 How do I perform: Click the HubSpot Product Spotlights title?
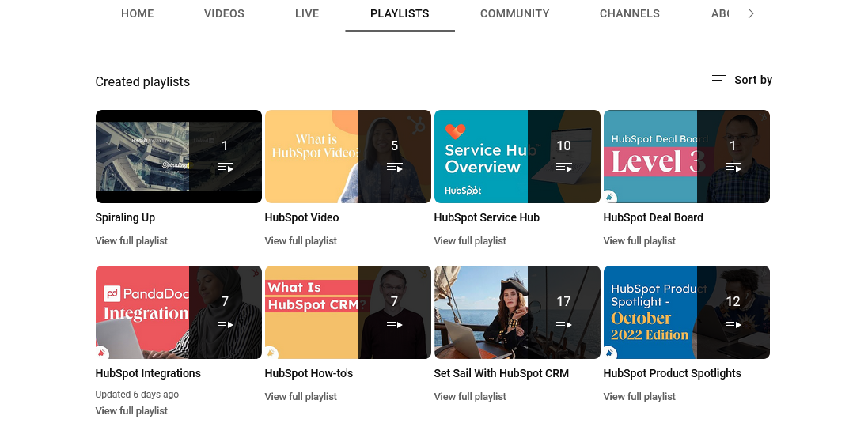[x=672, y=374]
